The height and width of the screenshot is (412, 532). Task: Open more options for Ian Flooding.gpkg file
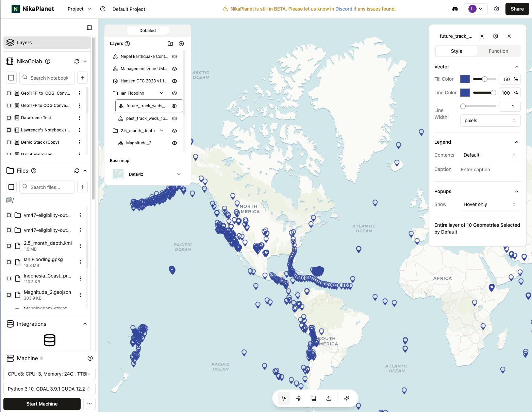(x=80, y=262)
